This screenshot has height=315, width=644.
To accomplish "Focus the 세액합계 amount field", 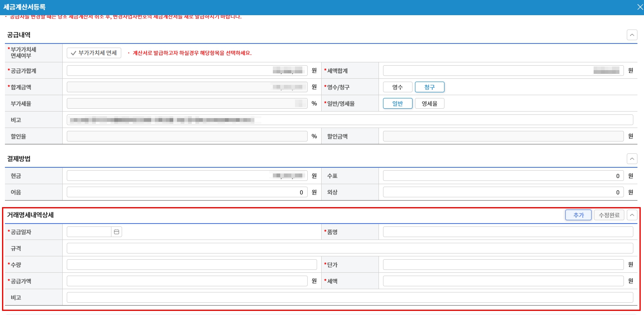I will [503, 71].
